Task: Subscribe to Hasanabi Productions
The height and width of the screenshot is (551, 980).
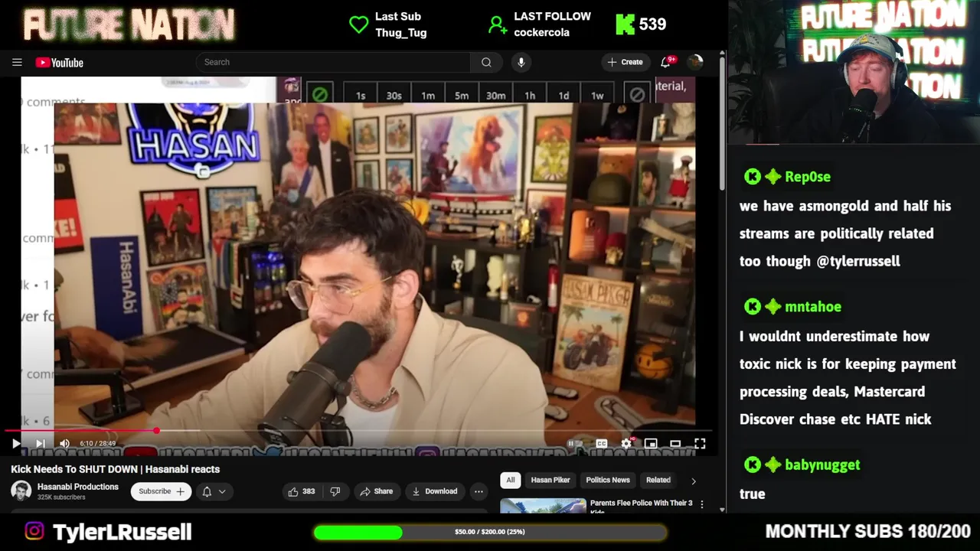Action: (161, 491)
